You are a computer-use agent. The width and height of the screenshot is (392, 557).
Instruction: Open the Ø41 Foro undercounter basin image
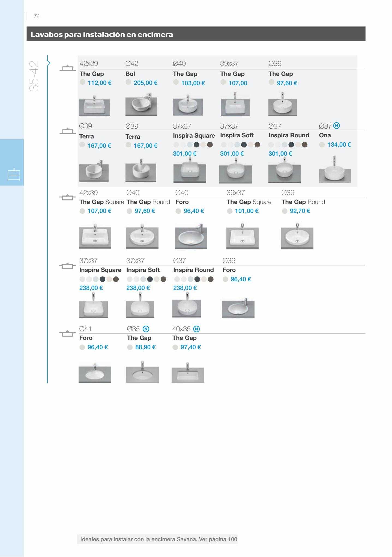[x=95, y=373]
